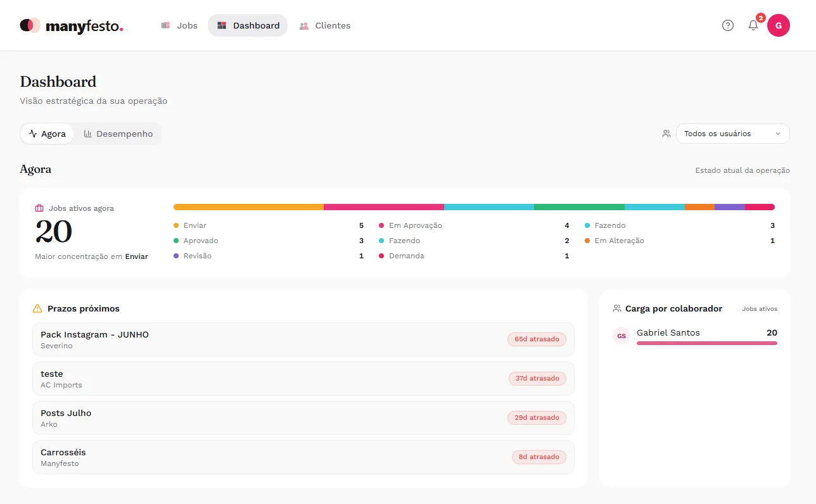Open the Carrosséis job from Manyfesto
The height and width of the screenshot is (504, 816).
(303, 457)
